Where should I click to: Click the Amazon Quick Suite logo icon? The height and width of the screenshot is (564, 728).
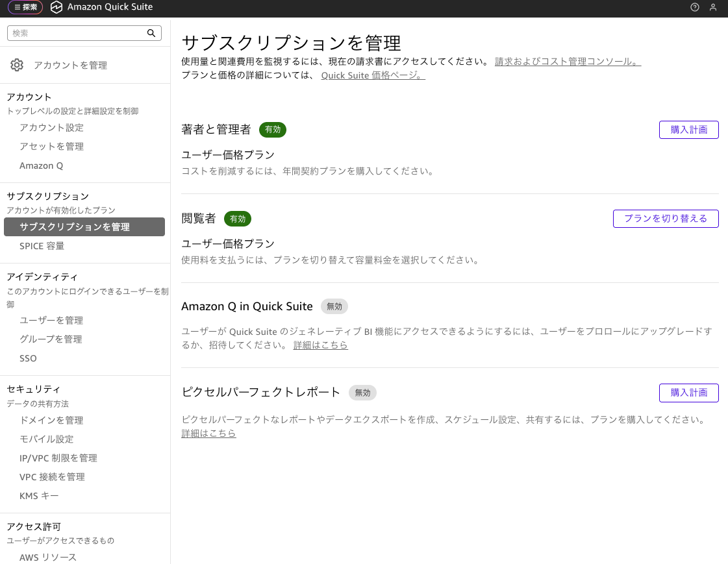pyautogui.click(x=56, y=7)
